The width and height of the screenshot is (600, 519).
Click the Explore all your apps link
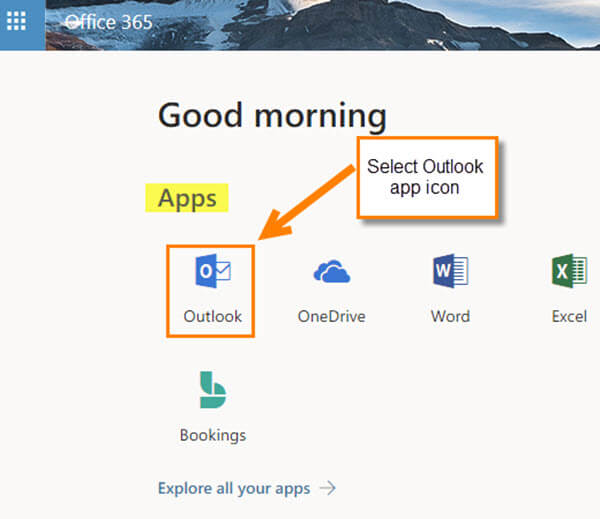pos(234,488)
